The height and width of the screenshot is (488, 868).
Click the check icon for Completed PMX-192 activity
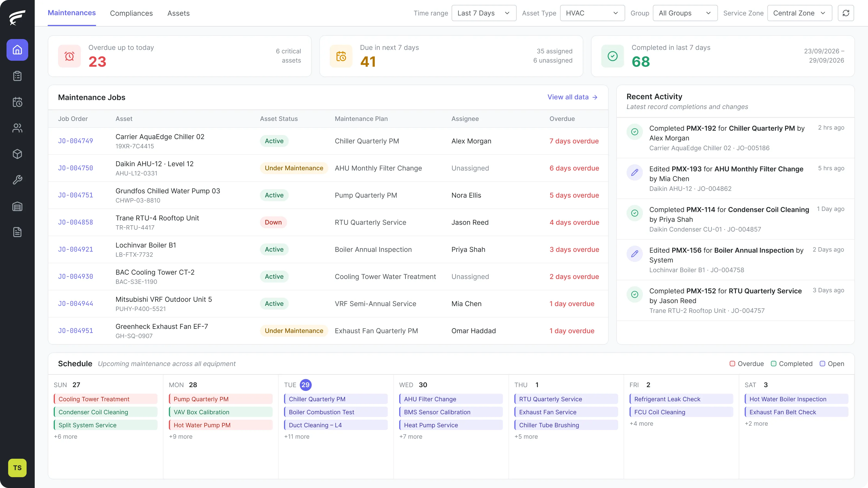pos(634,132)
